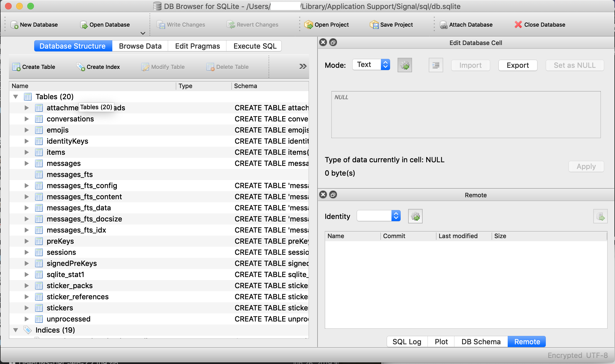The height and width of the screenshot is (364, 615).
Task: Collapse the Tables (20) tree node
Action: click(x=16, y=97)
